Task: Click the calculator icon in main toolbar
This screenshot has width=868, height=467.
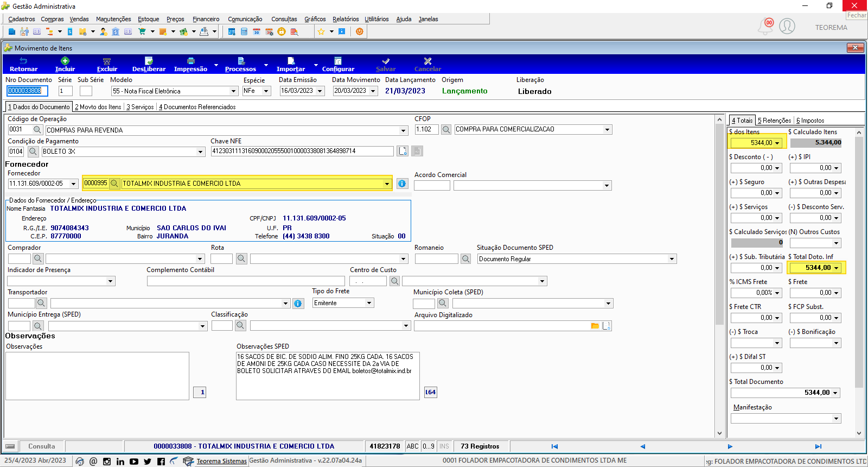Action: point(244,31)
